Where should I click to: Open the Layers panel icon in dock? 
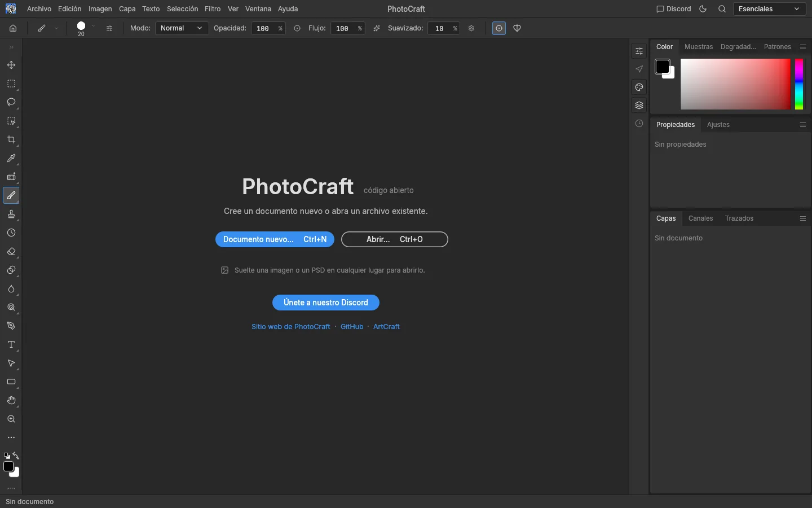coord(639,106)
